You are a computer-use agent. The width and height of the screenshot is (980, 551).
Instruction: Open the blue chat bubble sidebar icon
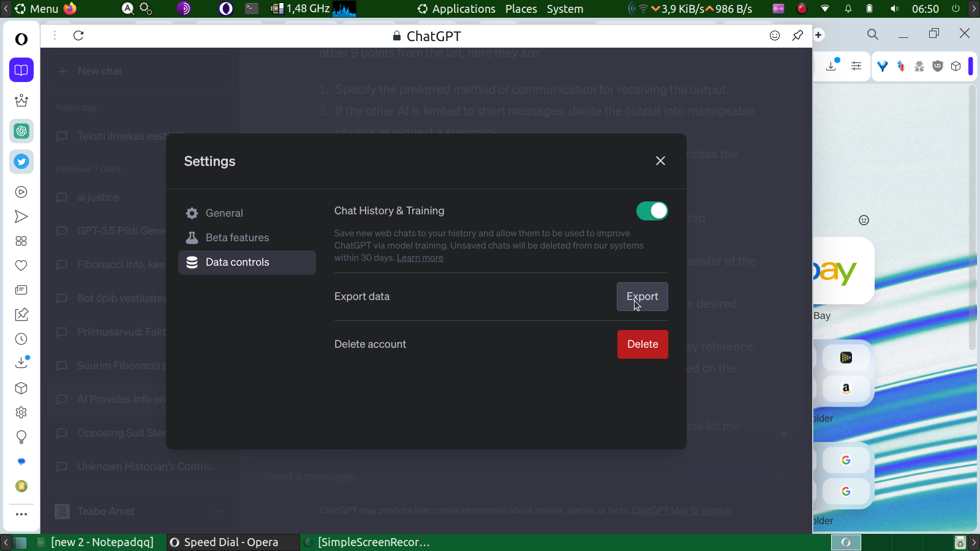click(x=21, y=462)
